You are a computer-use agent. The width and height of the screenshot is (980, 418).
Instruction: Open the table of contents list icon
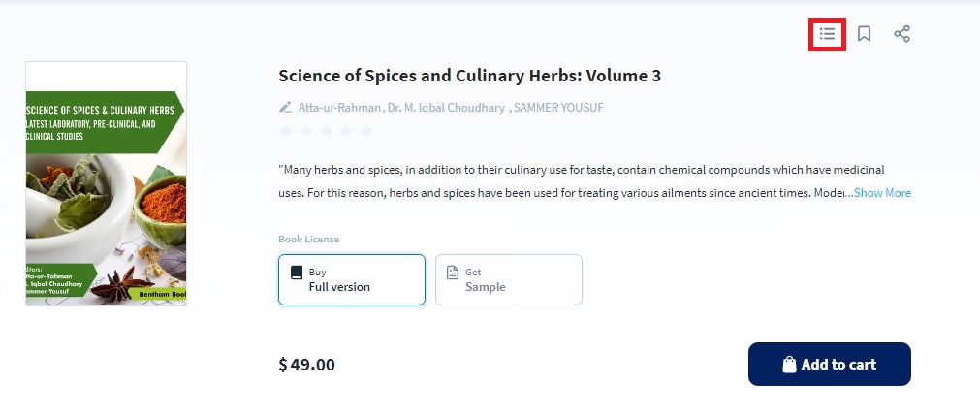(x=827, y=34)
